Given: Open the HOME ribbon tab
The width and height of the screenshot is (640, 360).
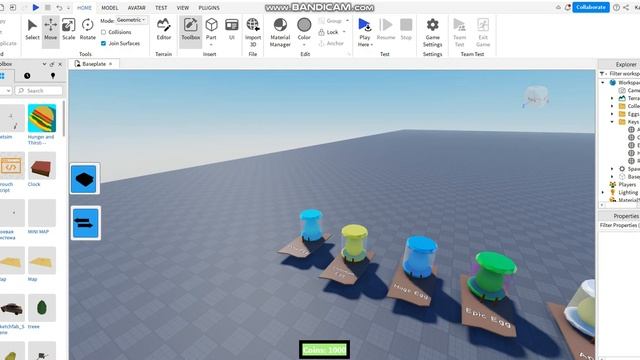Looking at the screenshot, I should pos(84,8).
